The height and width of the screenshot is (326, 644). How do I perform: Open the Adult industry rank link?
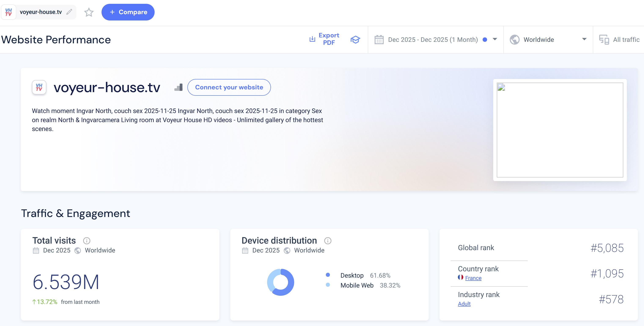464,304
